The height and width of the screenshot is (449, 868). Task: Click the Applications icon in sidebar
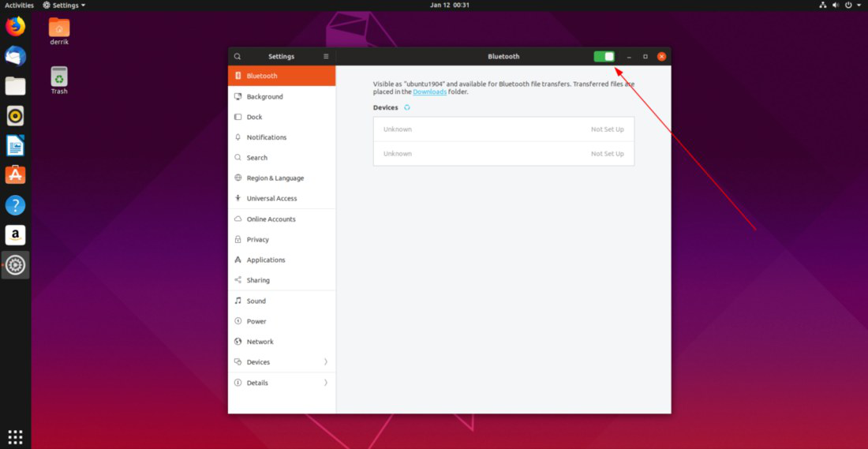click(x=238, y=260)
